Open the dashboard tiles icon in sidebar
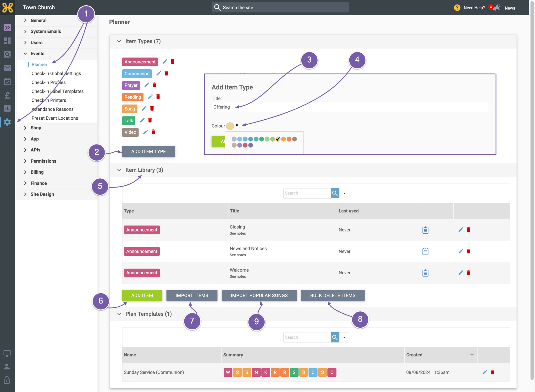The height and width of the screenshot is (392, 535). [7, 41]
